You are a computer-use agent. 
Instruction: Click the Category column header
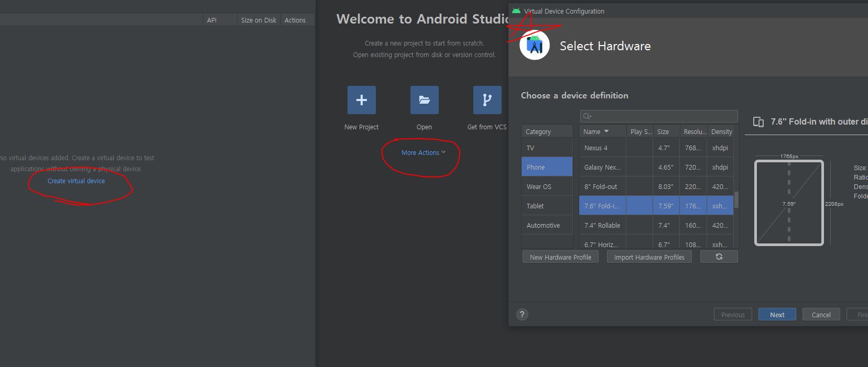coord(547,131)
